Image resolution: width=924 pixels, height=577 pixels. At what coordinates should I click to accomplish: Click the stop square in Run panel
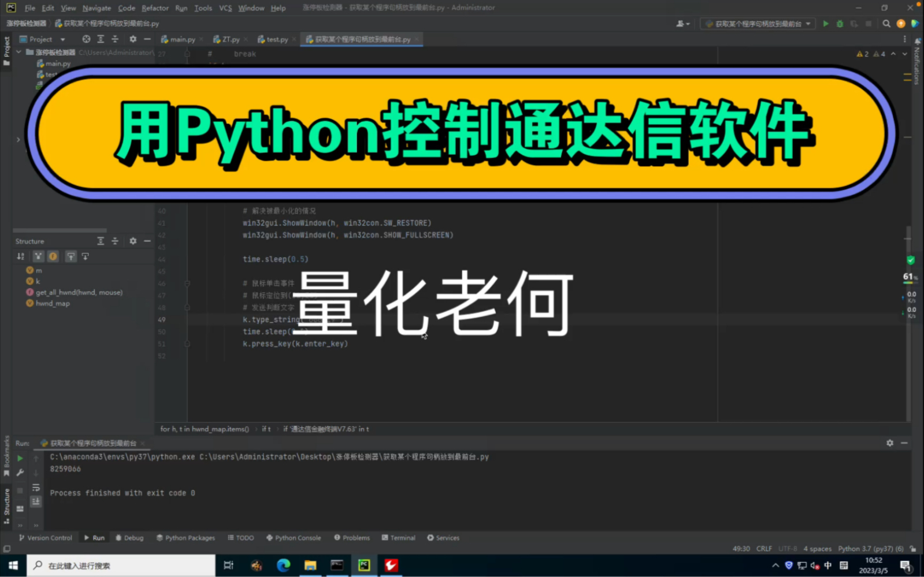(20, 490)
